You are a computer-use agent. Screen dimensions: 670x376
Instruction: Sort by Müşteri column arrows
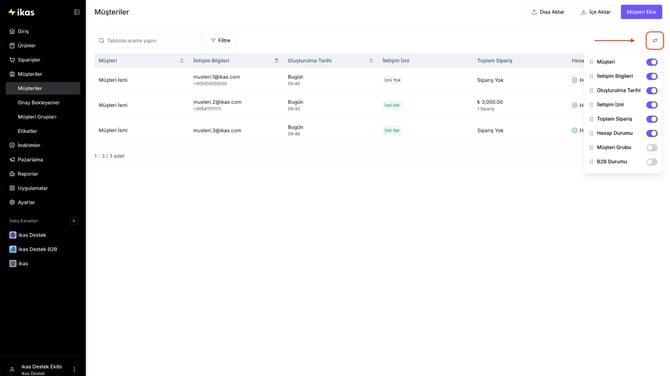(182, 61)
